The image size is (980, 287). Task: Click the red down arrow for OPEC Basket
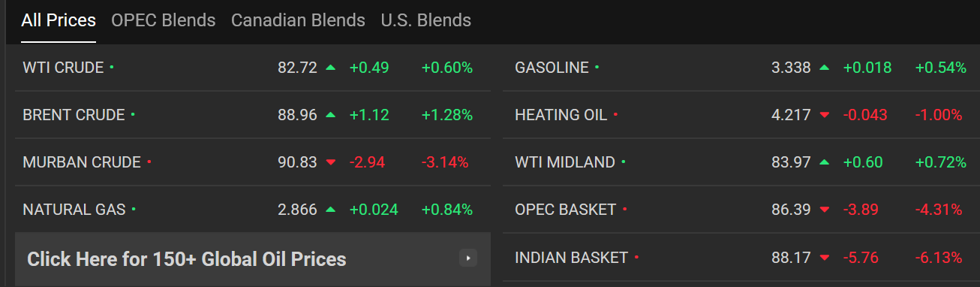[x=825, y=210]
